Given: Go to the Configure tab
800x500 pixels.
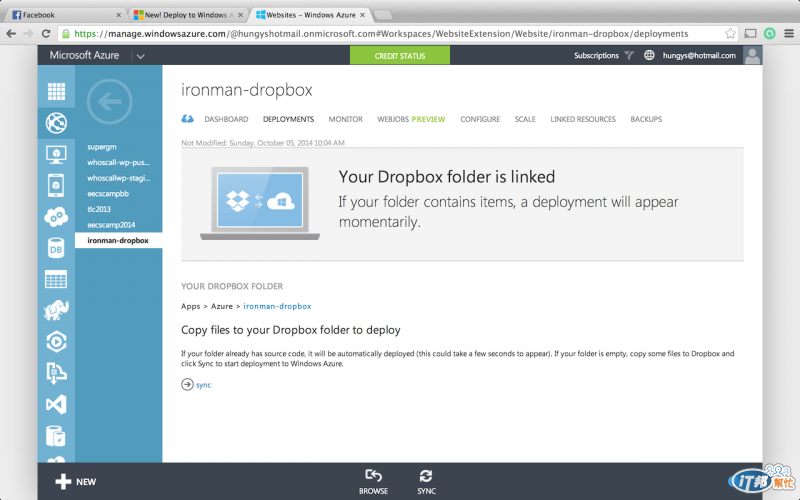Looking at the screenshot, I should pyautogui.click(x=480, y=119).
